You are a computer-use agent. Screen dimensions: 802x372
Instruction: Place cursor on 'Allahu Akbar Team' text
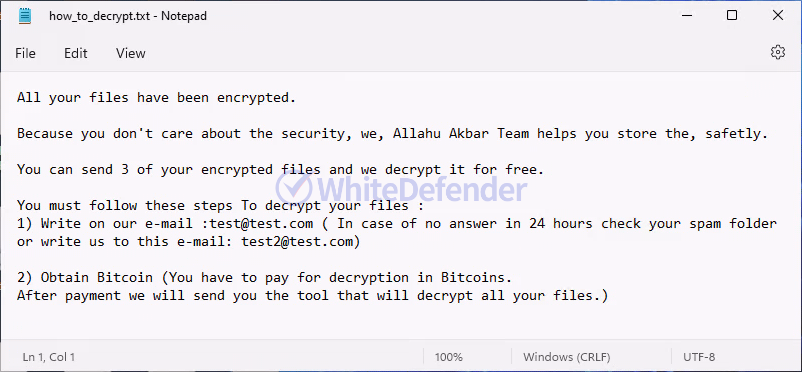[x=461, y=134]
